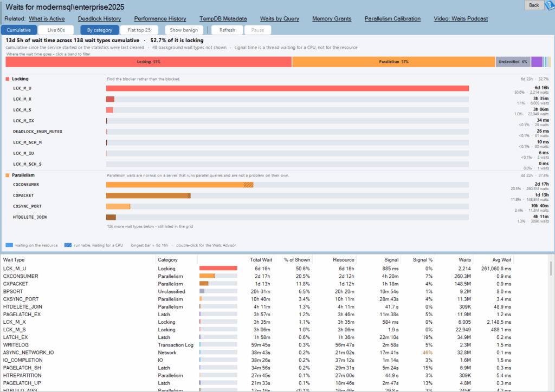Image resolution: width=555 pixels, height=392 pixels.
Task: Filter by the Parallelism 37% band
Action: point(393,62)
